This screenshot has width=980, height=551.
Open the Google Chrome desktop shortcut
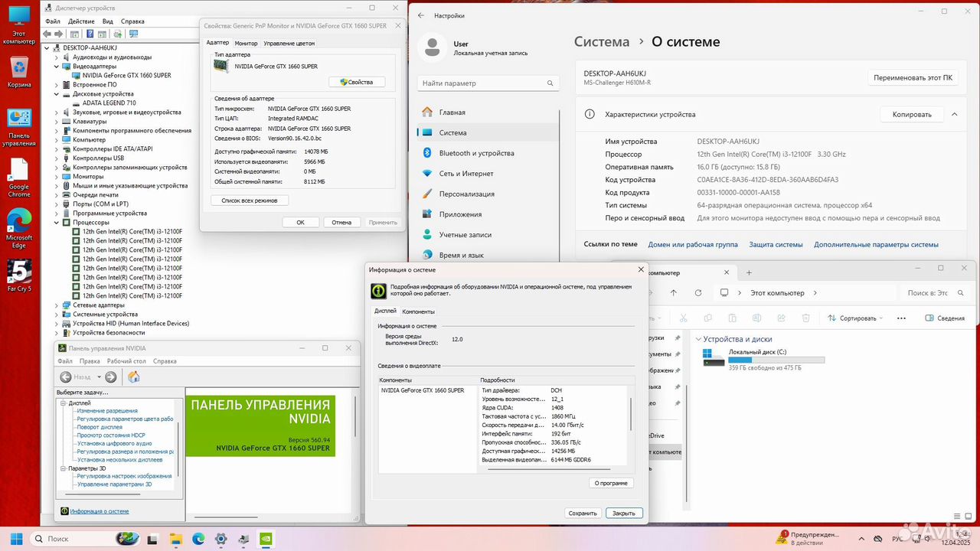tap(18, 178)
